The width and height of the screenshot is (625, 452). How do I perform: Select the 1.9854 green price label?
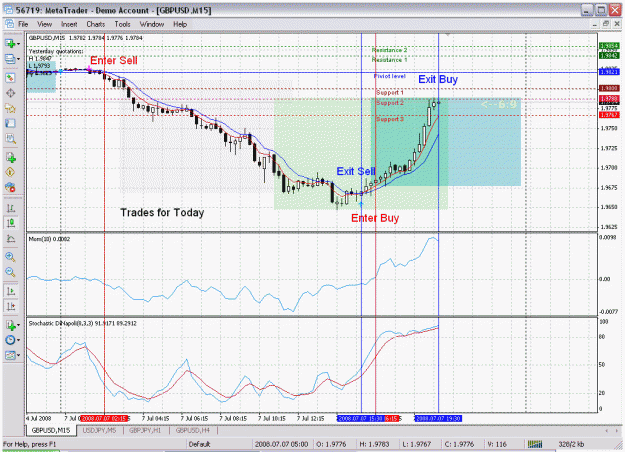coord(609,46)
